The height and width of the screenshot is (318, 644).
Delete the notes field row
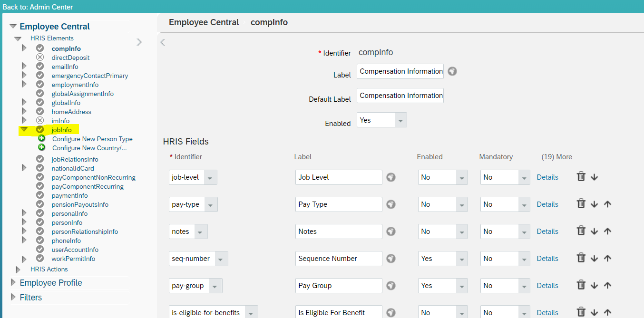click(x=581, y=231)
